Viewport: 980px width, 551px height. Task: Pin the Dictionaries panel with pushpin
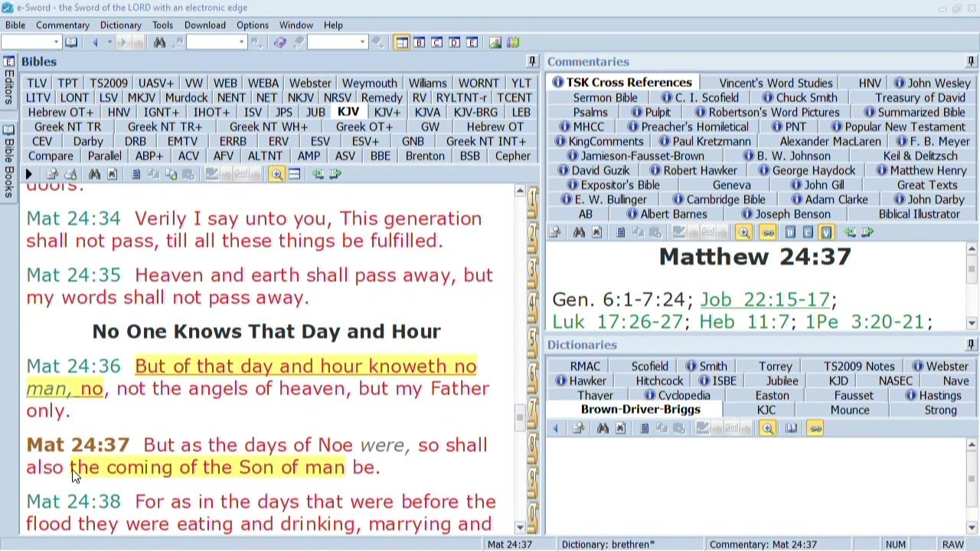tap(971, 345)
